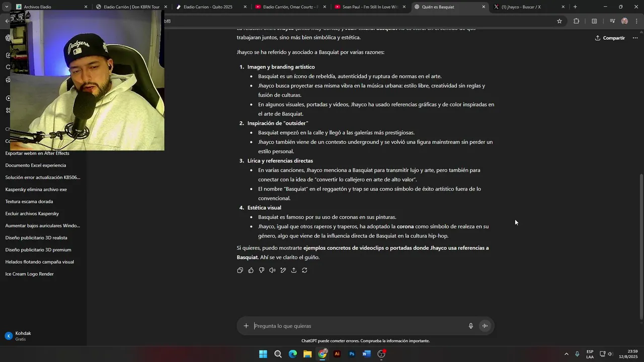Screen dimensions: 644x362
Task: Launch Microsoft Edge from taskbar
Action: [x=293, y=354]
